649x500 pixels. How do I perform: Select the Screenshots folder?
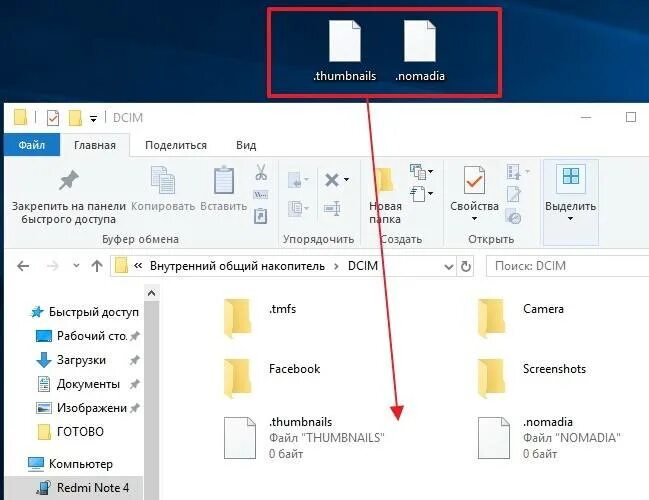pyautogui.click(x=531, y=378)
